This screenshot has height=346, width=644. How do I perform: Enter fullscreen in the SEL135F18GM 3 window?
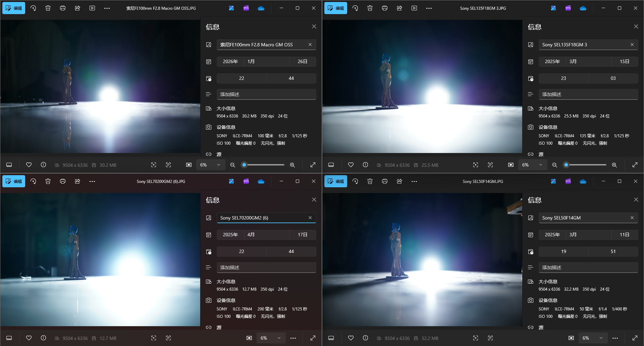pyautogui.click(x=635, y=165)
